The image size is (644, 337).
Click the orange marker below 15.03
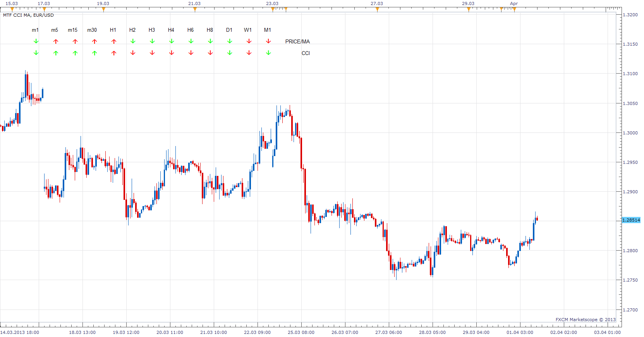point(12,9)
